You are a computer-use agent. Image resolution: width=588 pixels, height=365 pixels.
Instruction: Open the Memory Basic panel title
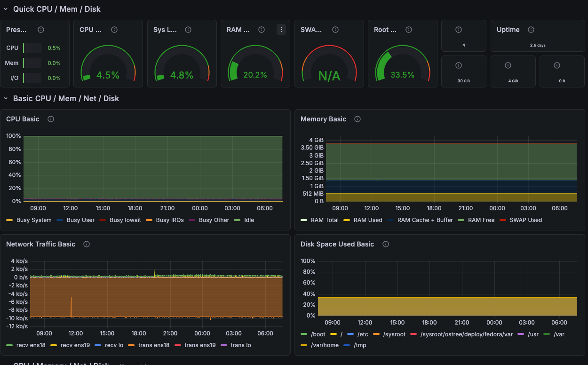[323, 119]
